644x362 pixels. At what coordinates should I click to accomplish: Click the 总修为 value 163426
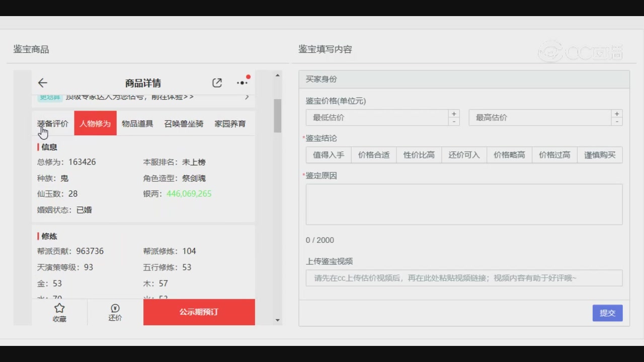[x=82, y=162]
